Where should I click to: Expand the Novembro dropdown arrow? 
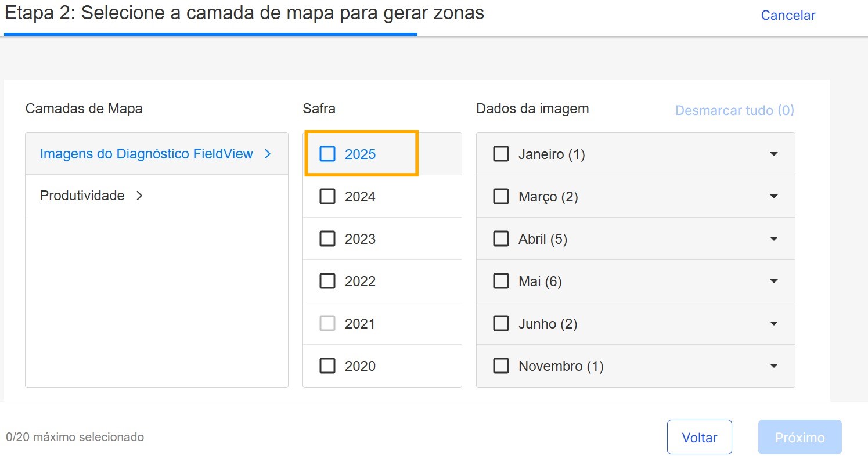(773, 366)
